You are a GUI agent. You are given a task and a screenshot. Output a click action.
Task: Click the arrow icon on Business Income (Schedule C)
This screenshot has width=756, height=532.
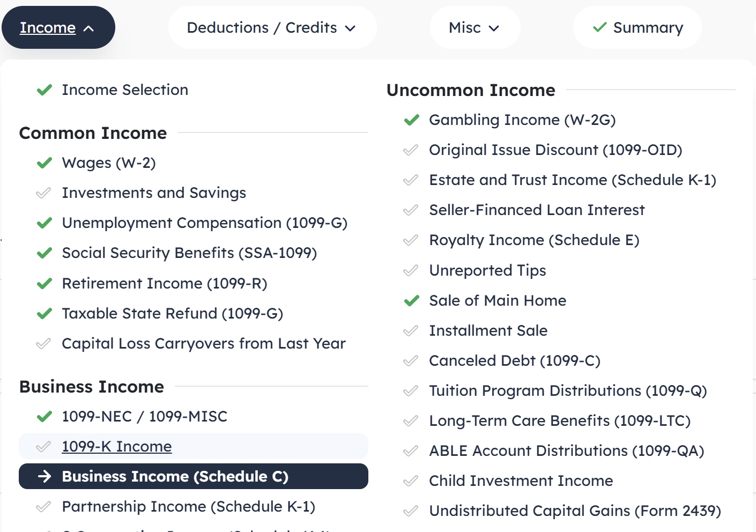[x=45, y=476]
